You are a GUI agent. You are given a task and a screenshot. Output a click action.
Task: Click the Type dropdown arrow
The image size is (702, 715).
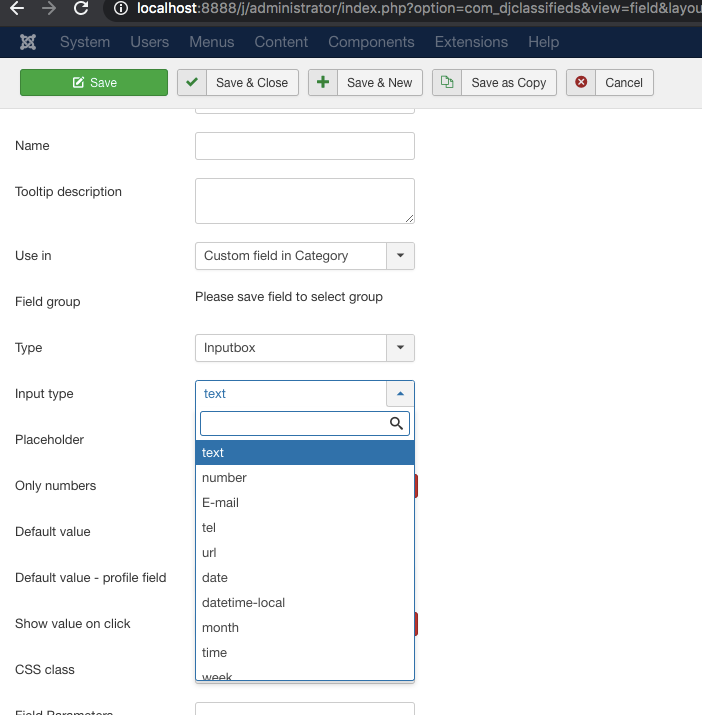400,348
